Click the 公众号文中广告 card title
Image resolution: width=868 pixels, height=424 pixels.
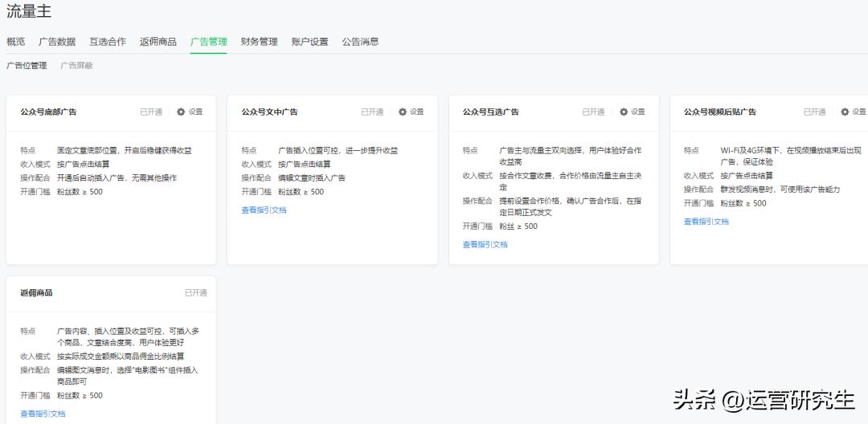click(269, 112)
